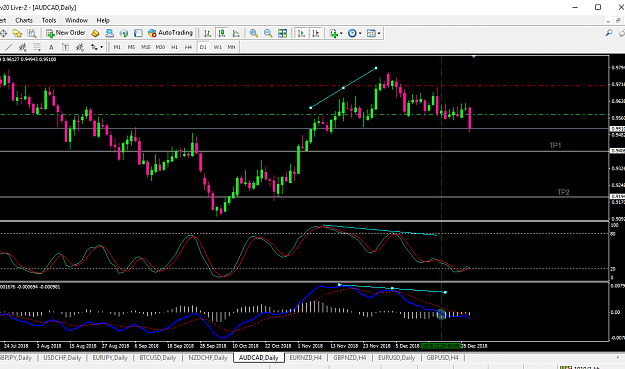Switch to the USDCHF,Daily chart tab
Viewport: 625px width, 369px height.
(62, 358)
